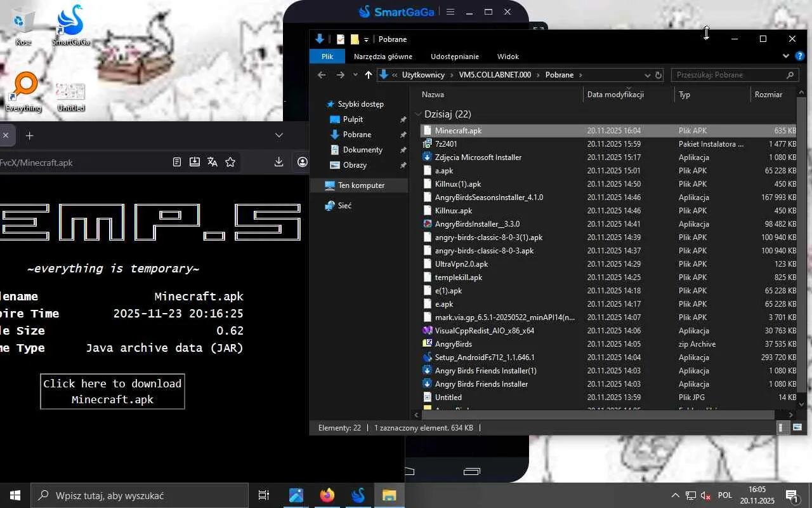This screenshot has height=508, width=812.
Task: Open the Plik tab in Explorer
Action: click(327, 57)
